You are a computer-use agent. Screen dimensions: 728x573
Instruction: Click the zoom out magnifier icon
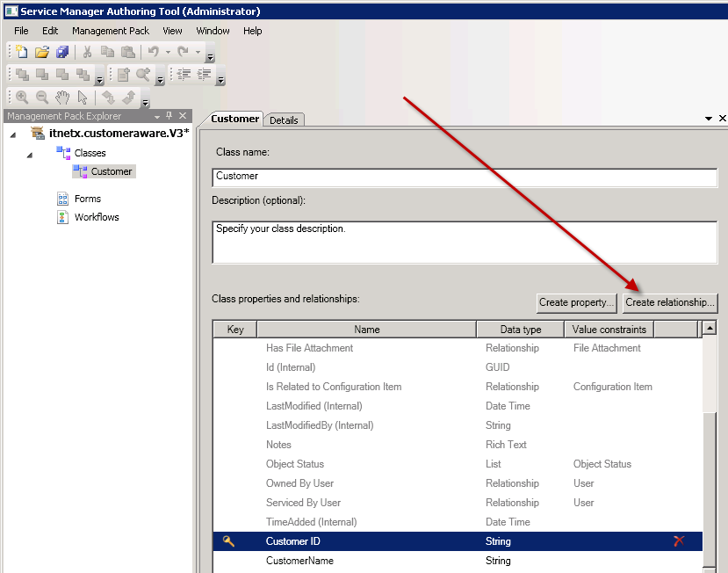(x=42, y=98)
